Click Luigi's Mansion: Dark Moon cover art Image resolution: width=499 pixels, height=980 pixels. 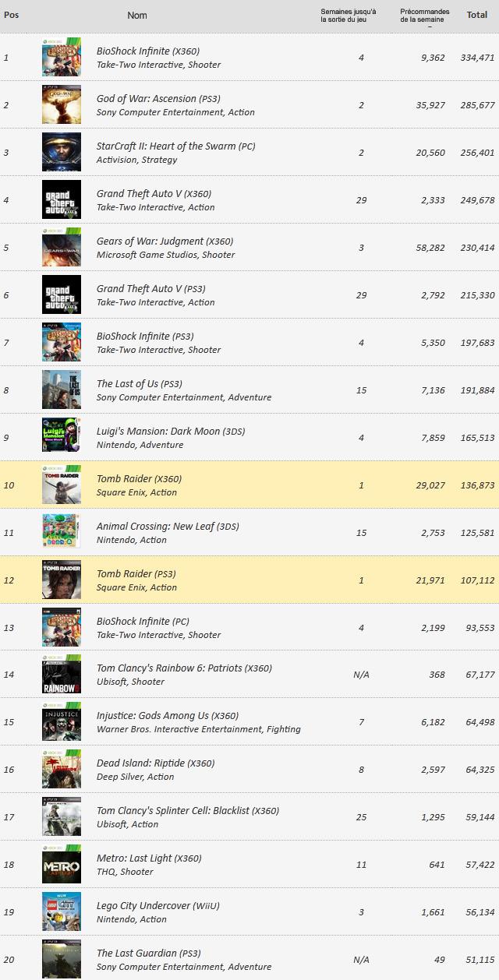click(62, 437)
